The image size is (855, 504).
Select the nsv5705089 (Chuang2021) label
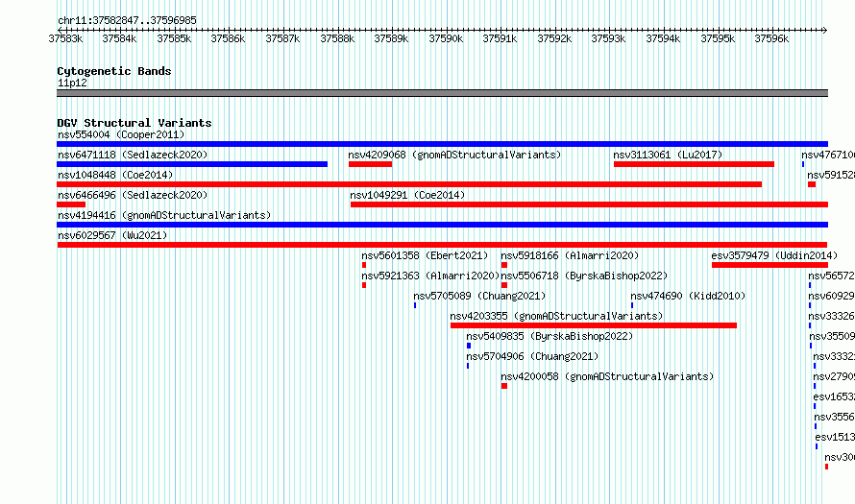[x=479, y=296]
